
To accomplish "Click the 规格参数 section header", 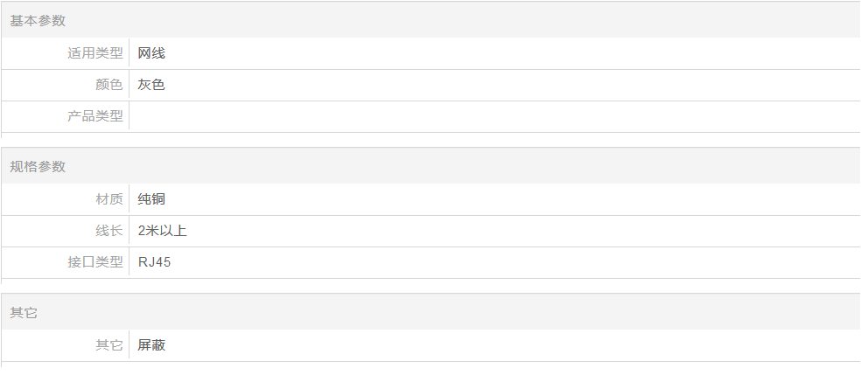I will coord(38,166).
